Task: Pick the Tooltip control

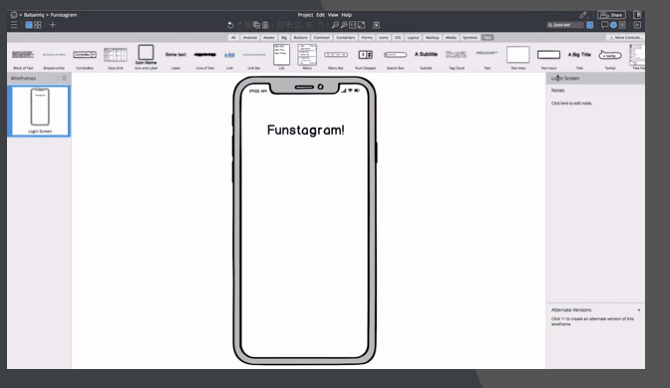Action: [610, 58]
